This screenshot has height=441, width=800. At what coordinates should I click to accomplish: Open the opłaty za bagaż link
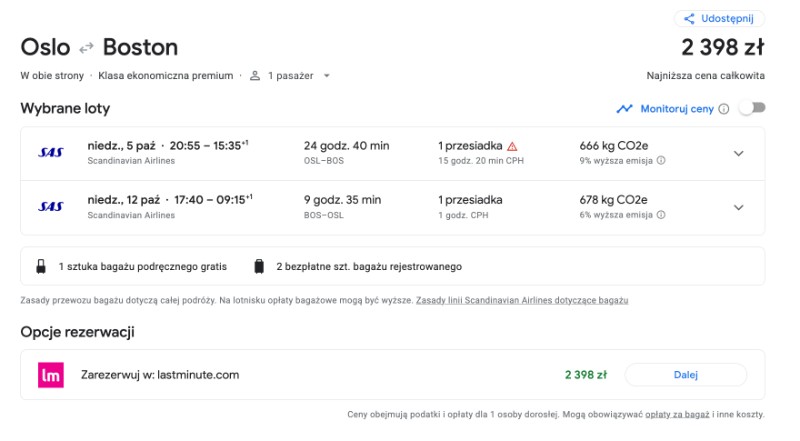click(x=678, y=414)
